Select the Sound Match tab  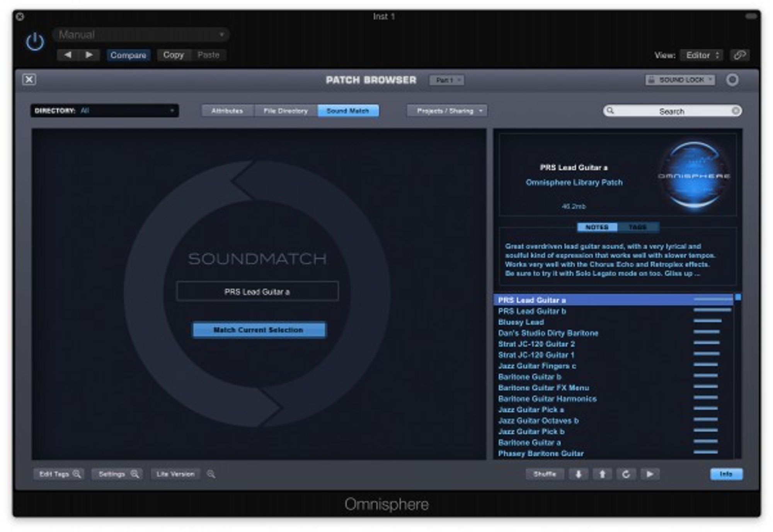(348, 111)
